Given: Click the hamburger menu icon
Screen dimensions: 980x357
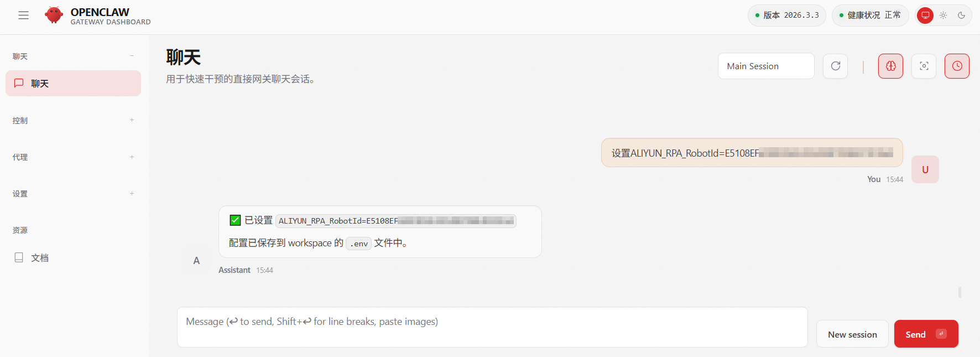Looking at the screenshot, I should [23, 15].
